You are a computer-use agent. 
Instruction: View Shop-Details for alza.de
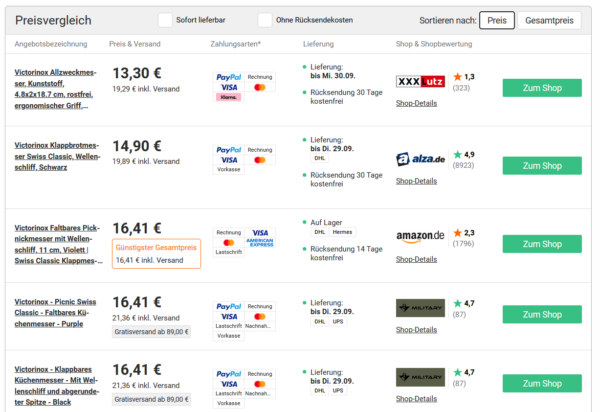tap(416, 181)
